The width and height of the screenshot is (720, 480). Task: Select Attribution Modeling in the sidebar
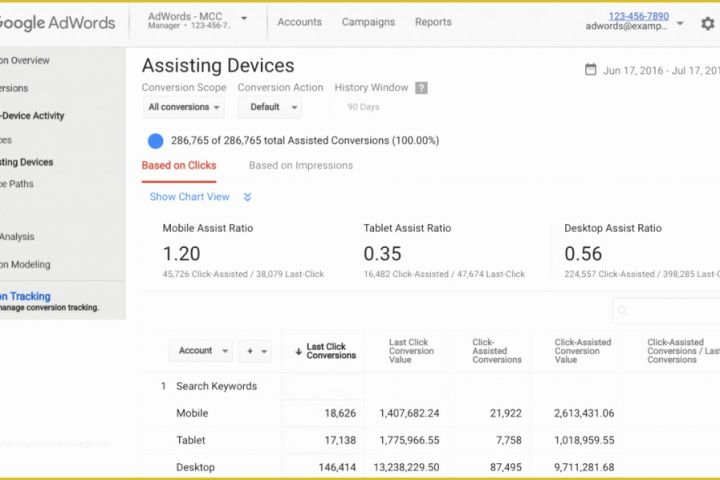[25, 265]
